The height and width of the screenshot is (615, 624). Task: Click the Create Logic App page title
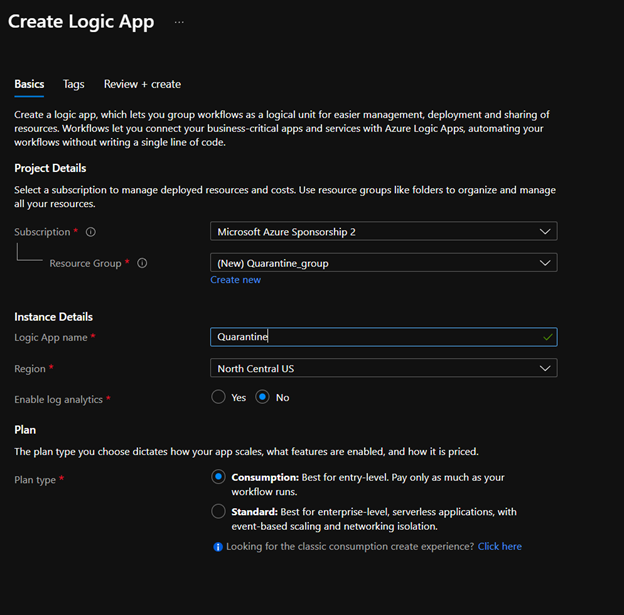pyautogui.click(x=81, y=22)
